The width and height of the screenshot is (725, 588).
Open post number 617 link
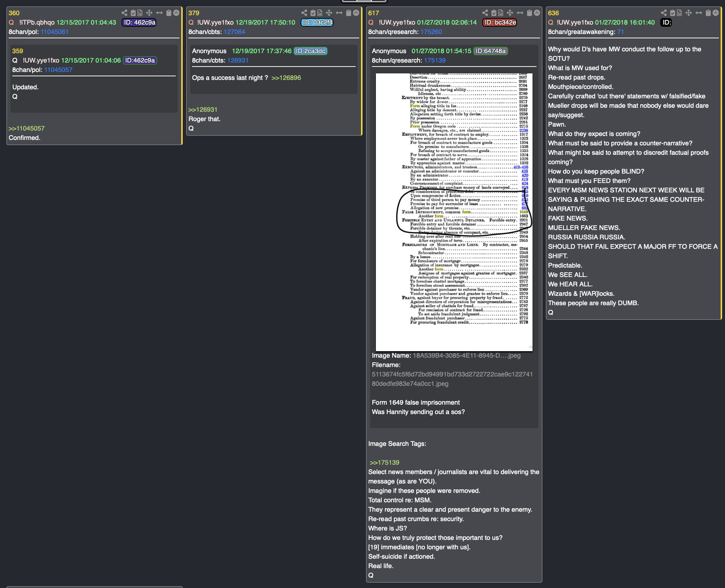pos(374,13)
